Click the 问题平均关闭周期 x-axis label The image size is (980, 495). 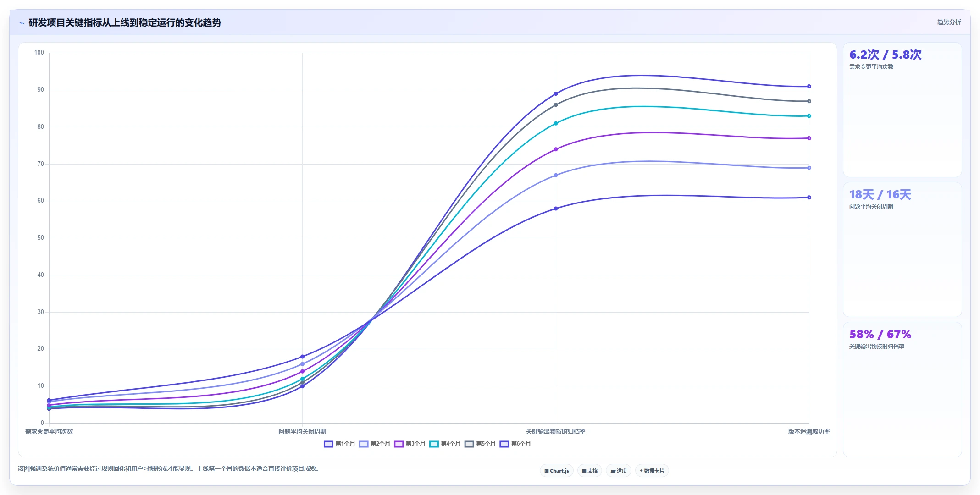[302, 431]
